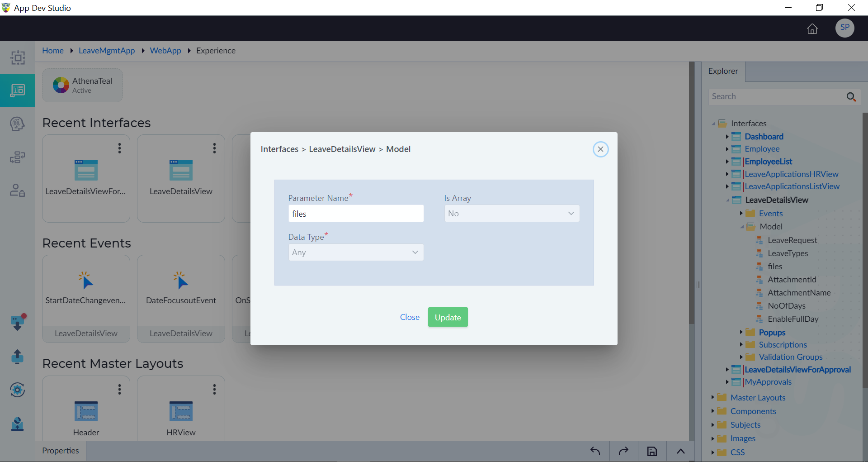Image resolution: width=868 pixels, height=462 pixels.
Task: Click the undo arrow in bottom bar
Action: (x=595, y=451)
